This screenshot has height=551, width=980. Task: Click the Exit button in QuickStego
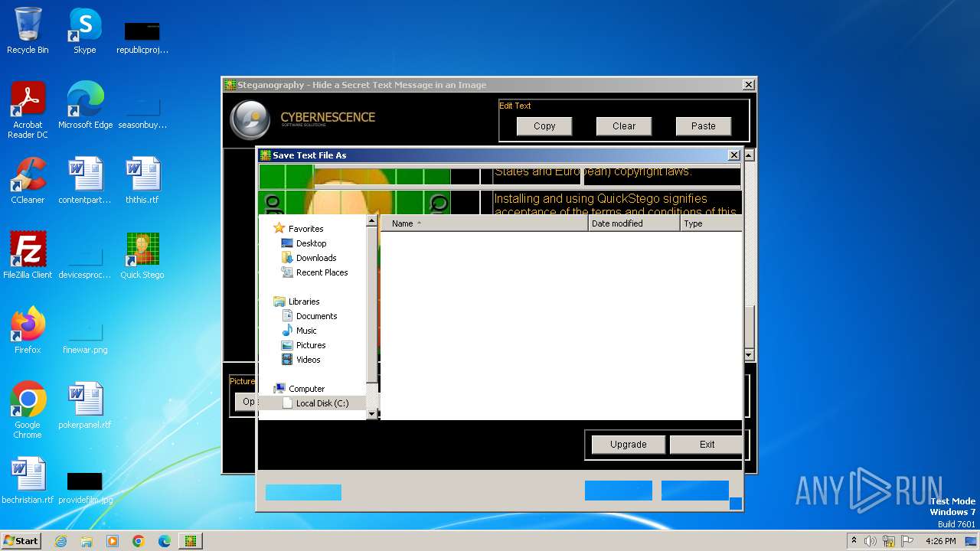tap(707, 445)
